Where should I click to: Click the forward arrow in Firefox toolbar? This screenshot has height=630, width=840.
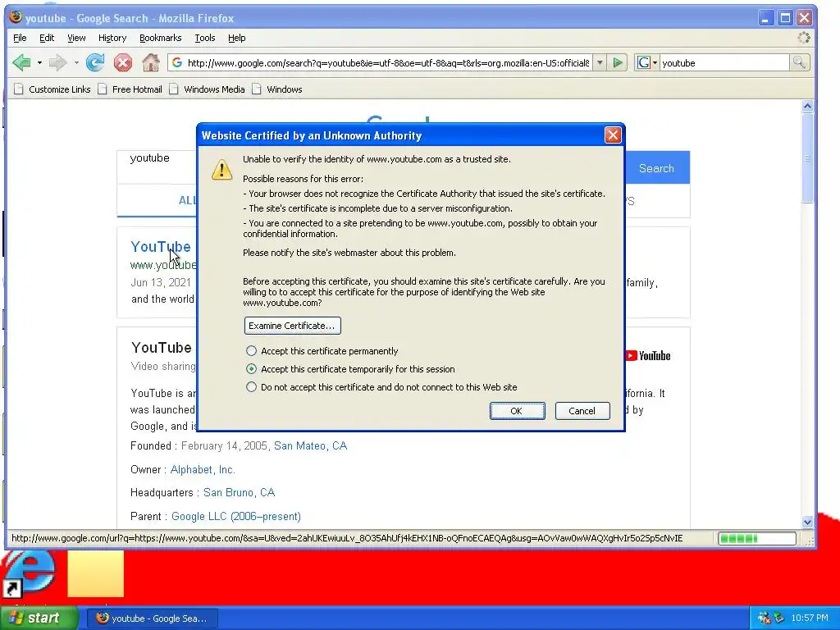click(x=57, y=62)
